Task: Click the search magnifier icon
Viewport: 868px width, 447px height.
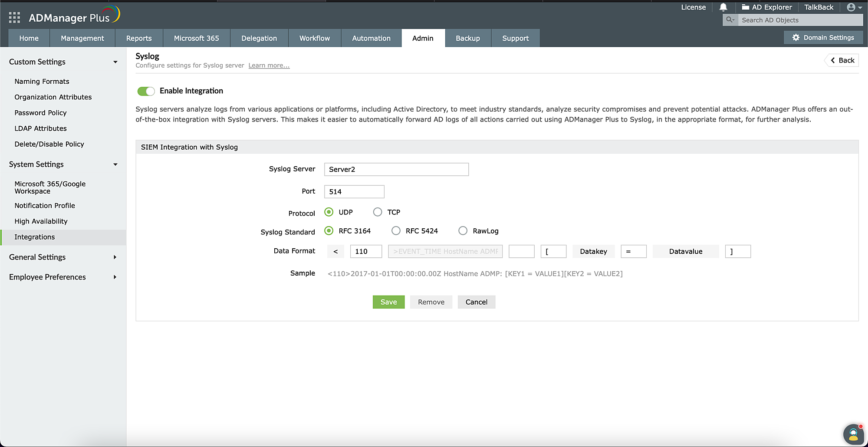Action: [x=730, y=20]
